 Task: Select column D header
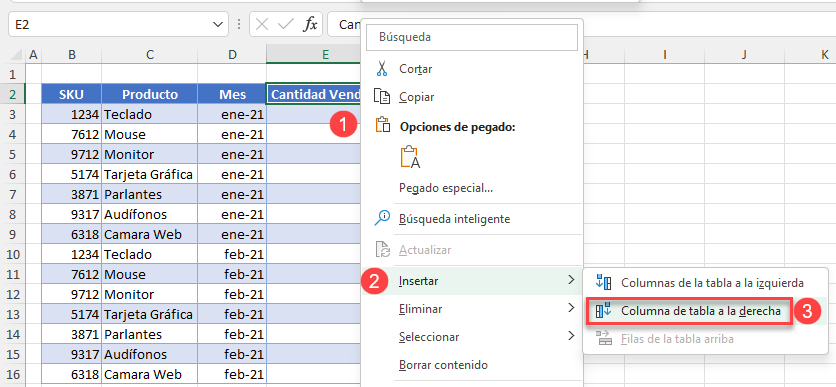click(231, 54)
